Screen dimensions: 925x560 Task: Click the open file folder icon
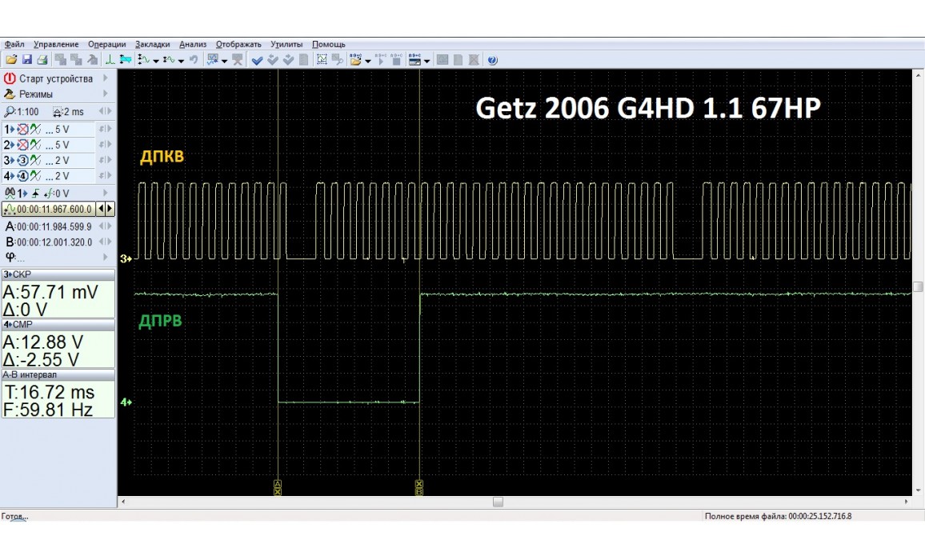click(x=11, y=60)
